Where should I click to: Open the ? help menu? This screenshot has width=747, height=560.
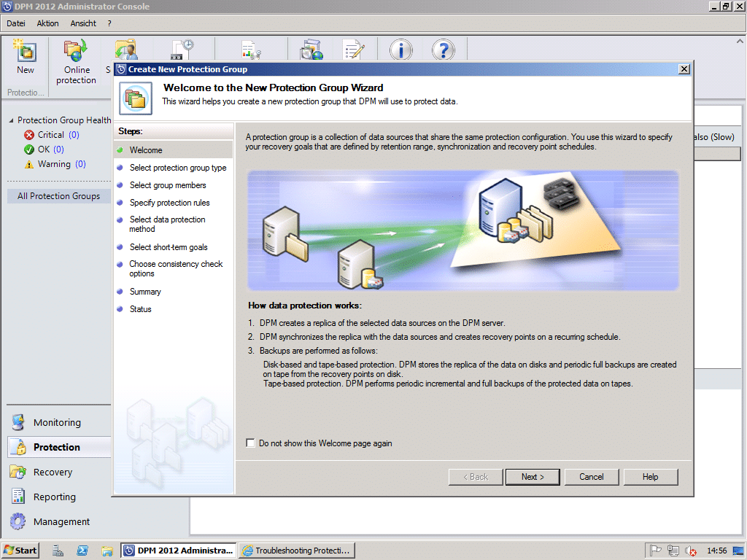(x=109, y=23)
